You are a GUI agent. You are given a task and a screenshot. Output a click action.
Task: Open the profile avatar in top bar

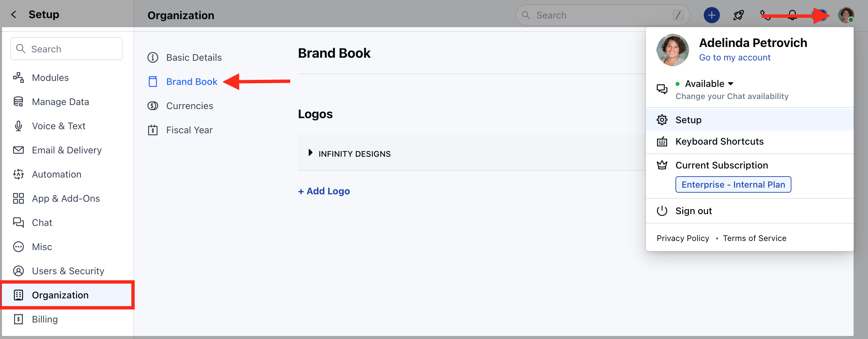pyautogui.click(x=846, y=15)
